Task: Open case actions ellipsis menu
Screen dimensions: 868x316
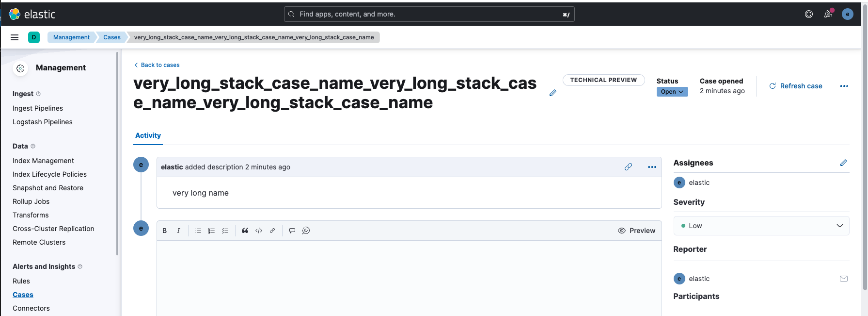Action: pos(844,86)
